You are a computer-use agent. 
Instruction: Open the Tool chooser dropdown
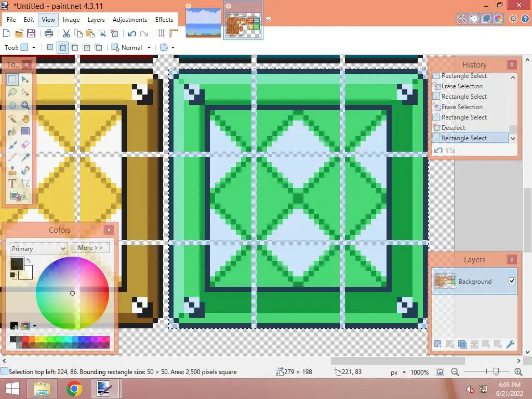(34, 47)
